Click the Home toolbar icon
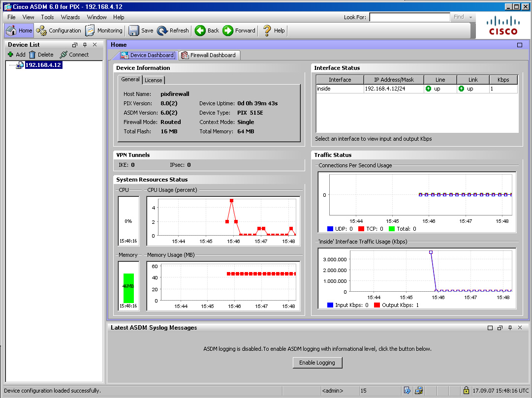This screenshot has width=532, height=398. pyautogui.click(x=19, y=31)
